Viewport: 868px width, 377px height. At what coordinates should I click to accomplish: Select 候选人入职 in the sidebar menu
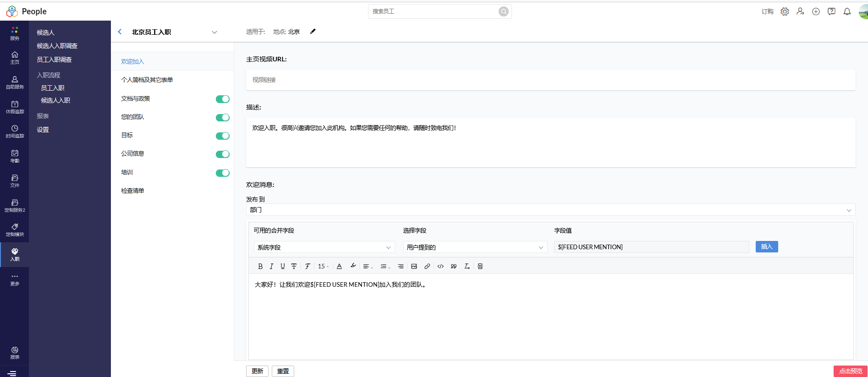(x=55, y=100)
